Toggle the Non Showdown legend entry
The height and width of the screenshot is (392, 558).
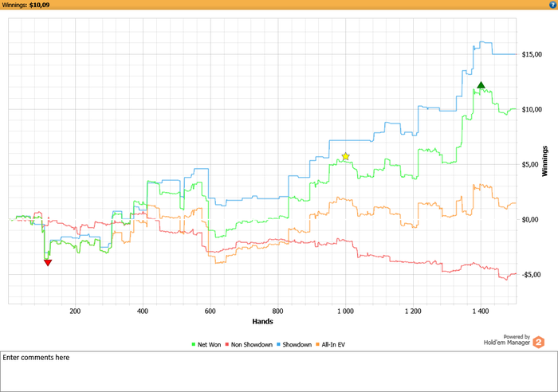tap(249, 344)
